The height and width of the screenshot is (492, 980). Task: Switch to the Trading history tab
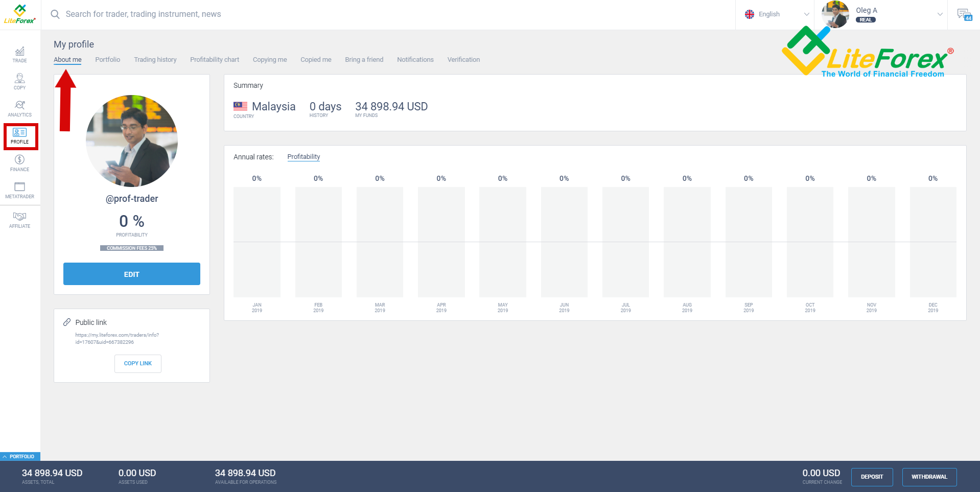155,59
